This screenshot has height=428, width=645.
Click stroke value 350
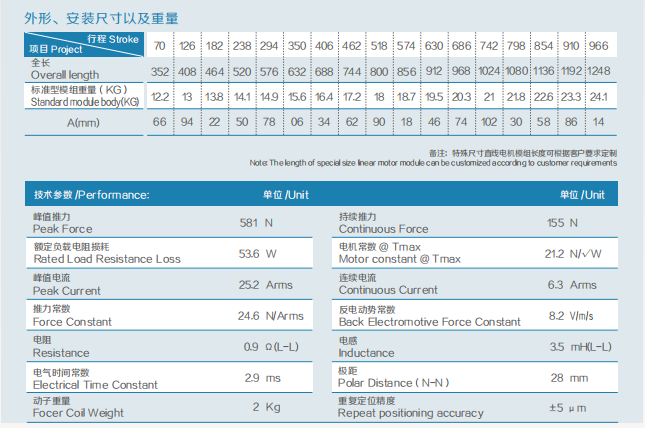[297, 46]
